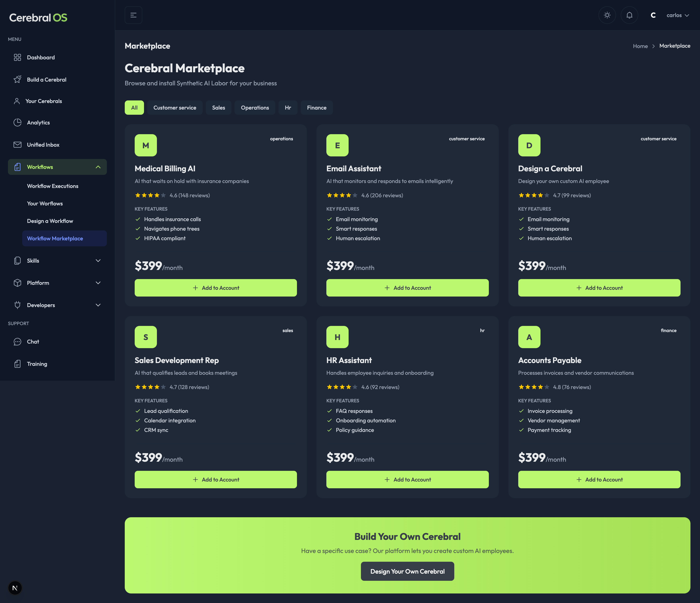Viewport: 700px width, 603px height.
Task: Collapse sidebar with hamburger menu icon
Action: pyautogui.click(x=133, y=15)
